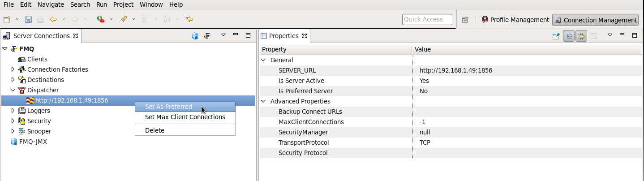The image size is (644, 181).
Task: Collapse the General property category
Action: (x=263, y=60)
